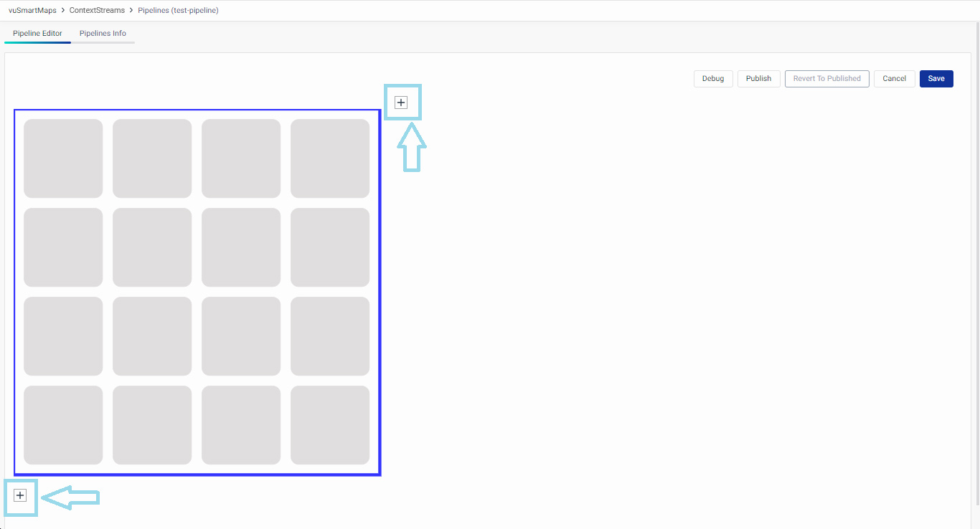Save the pipeline changes
980x529 pixels.
[936, 79]
